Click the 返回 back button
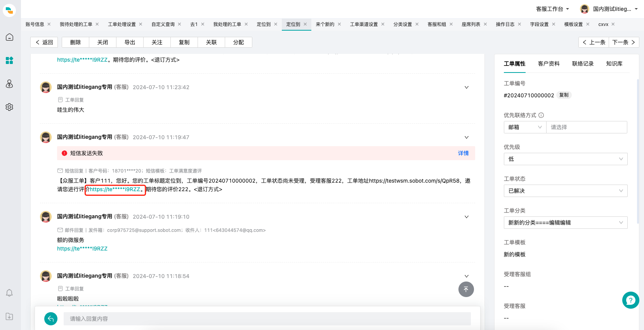 pyautogui.click(x=44, y=42)
